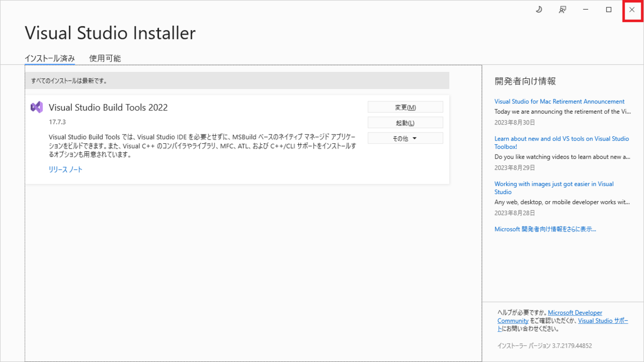Expand the その他 dropdown menu
The height and width of the screenshot is (362, 644).
point(405,138)
